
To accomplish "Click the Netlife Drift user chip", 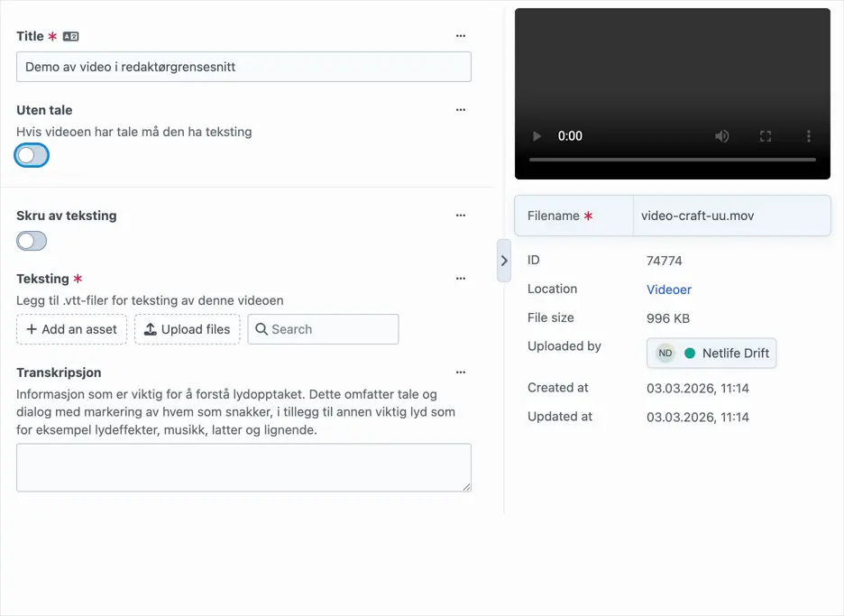I will [x=711, y=353].
